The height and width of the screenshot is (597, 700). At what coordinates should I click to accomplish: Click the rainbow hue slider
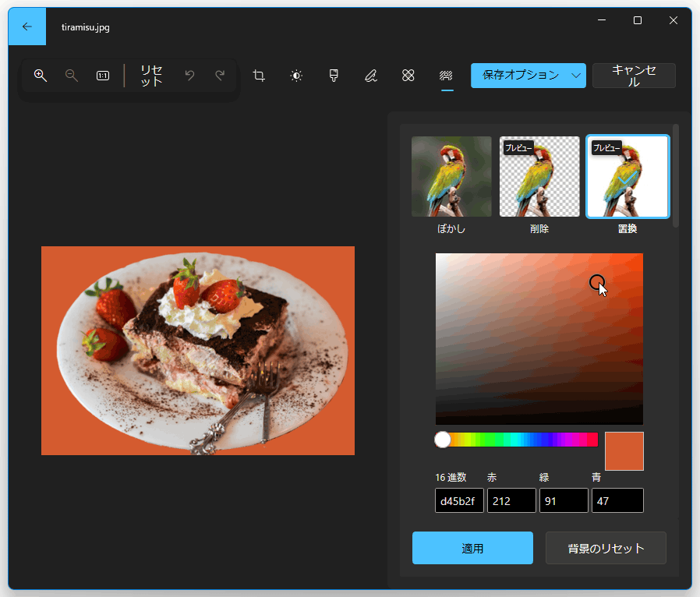[x=517, y=440]
